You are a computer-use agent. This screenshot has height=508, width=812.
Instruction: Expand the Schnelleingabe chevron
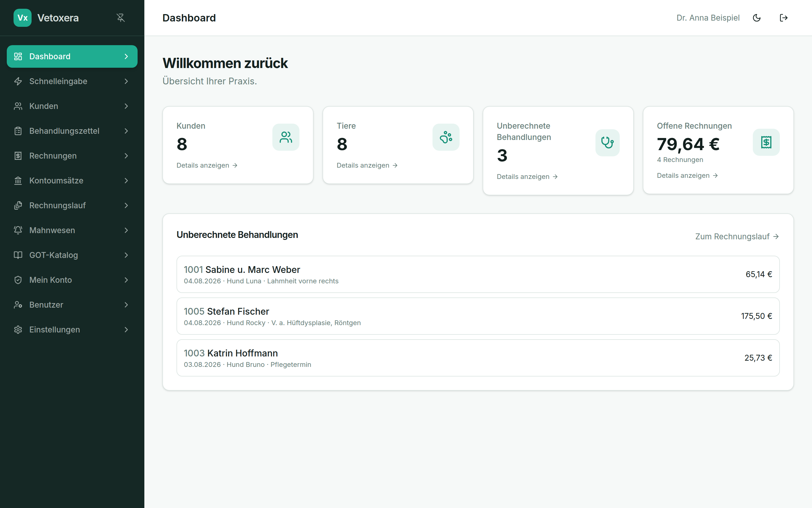point(126,81)
